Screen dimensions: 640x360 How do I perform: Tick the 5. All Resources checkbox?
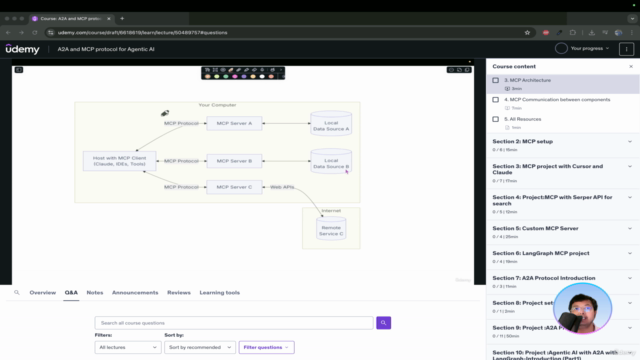(x=496, y=119)
